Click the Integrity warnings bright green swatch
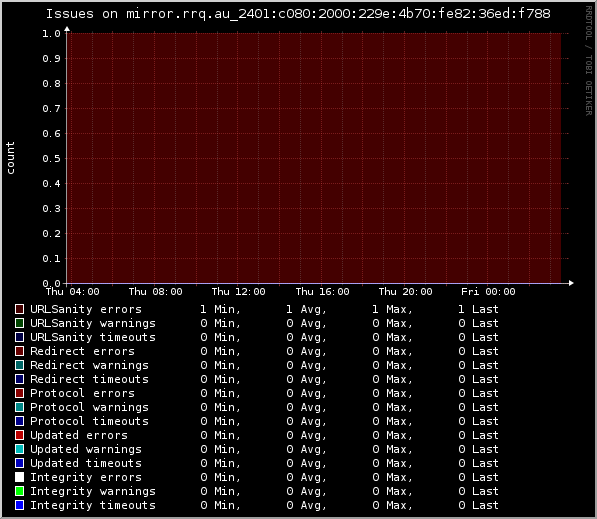This screenshot has width=597, height=519. coord(19,491)
